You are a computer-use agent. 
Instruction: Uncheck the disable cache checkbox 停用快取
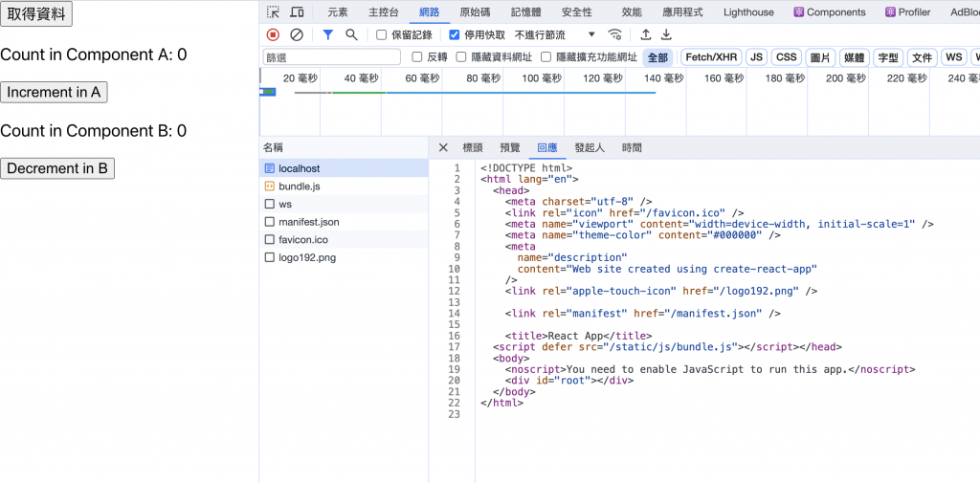(x=455, y=35)
